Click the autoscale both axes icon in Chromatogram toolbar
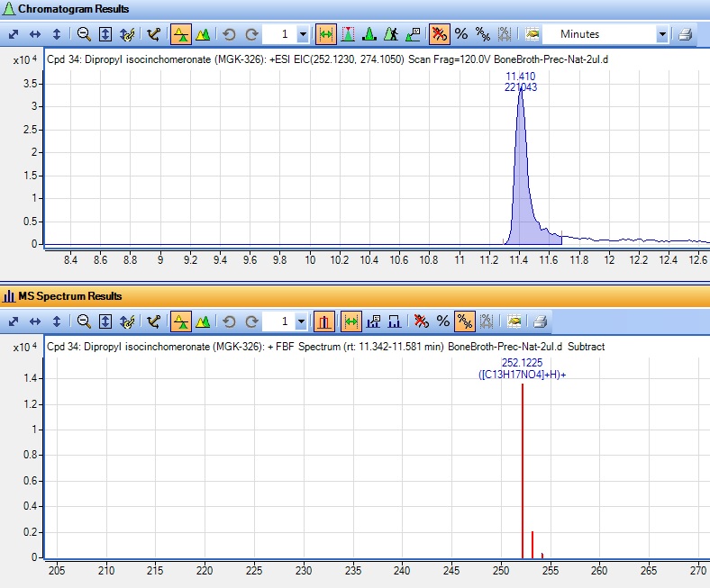This screenshot has width=710, height=588. [14, 34]
